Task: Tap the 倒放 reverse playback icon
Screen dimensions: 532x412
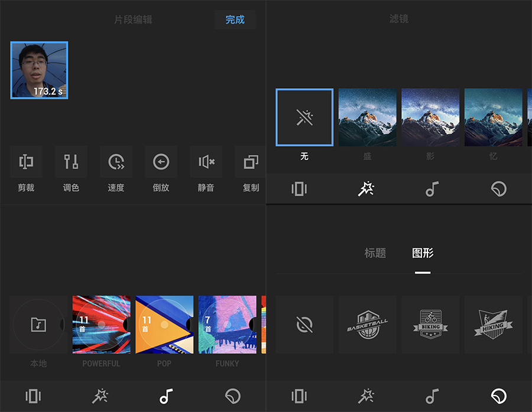Action: [x=161, y=162]
